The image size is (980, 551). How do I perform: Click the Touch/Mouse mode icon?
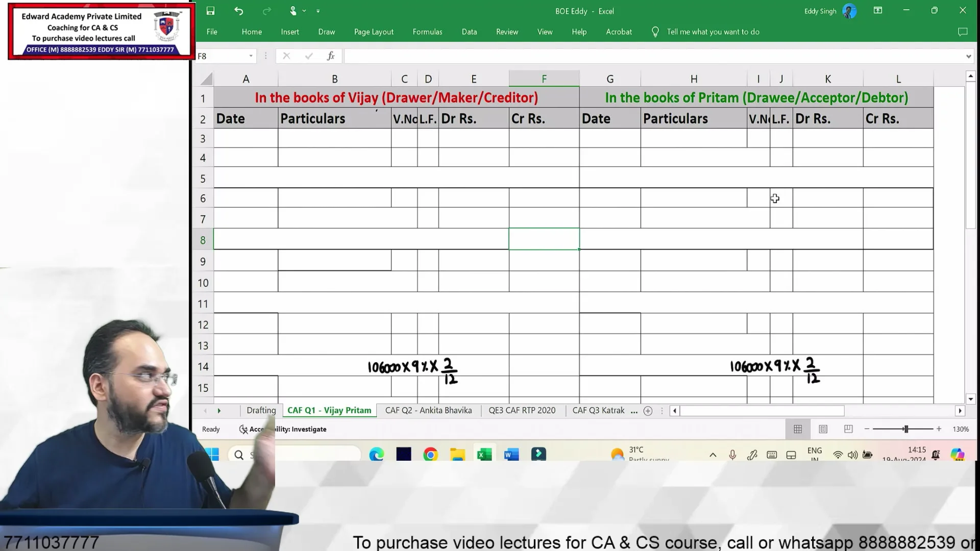coord(293,11)
